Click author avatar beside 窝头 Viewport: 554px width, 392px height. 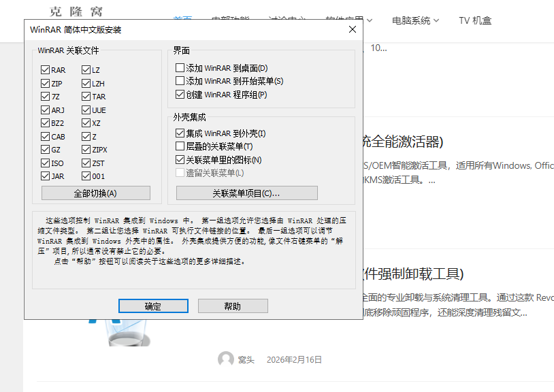point(226,359)
